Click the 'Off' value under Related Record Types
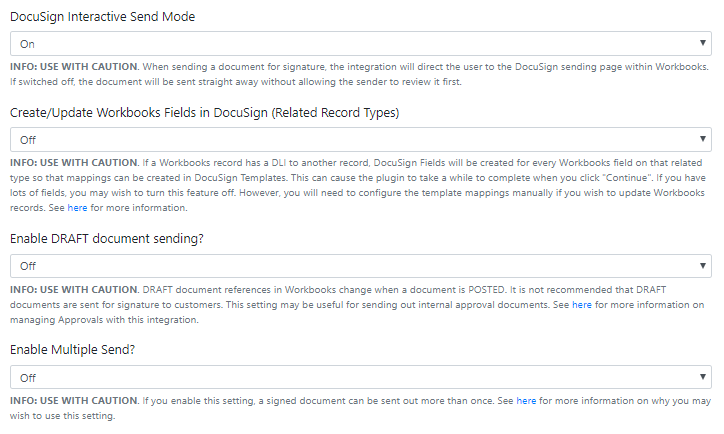 tap(28, 140)
